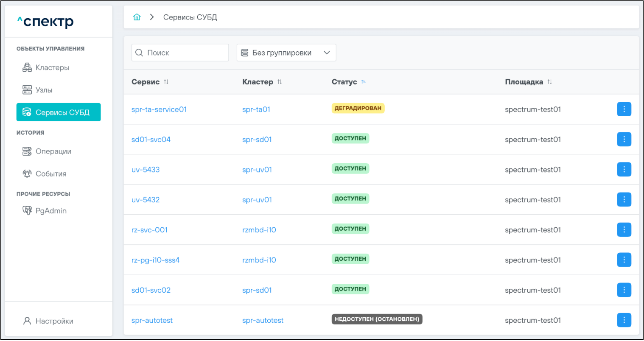Open three-dot menu for spr-autotest row
This screenshot has height=341, width=644.
[x=624, y=320]
